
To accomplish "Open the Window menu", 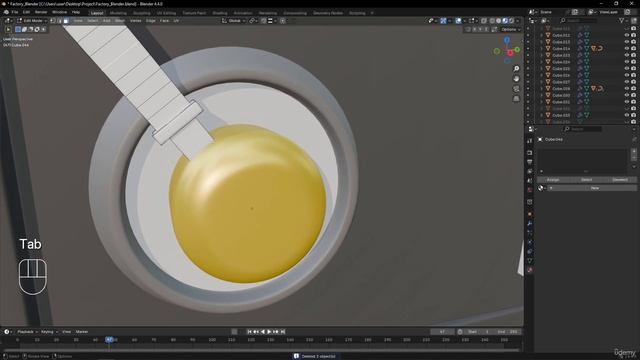I will (x=59, y=12).
